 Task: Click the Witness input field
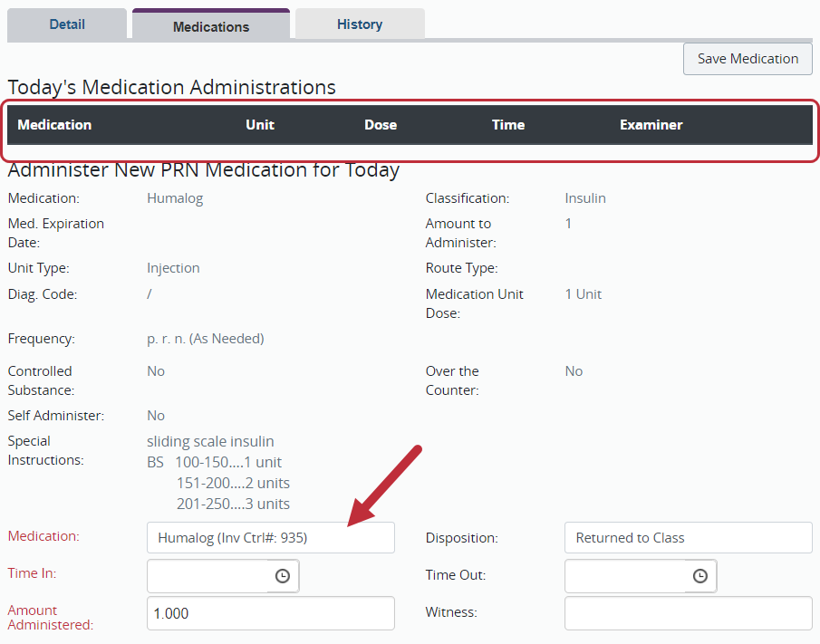click(x=689, y=613)
